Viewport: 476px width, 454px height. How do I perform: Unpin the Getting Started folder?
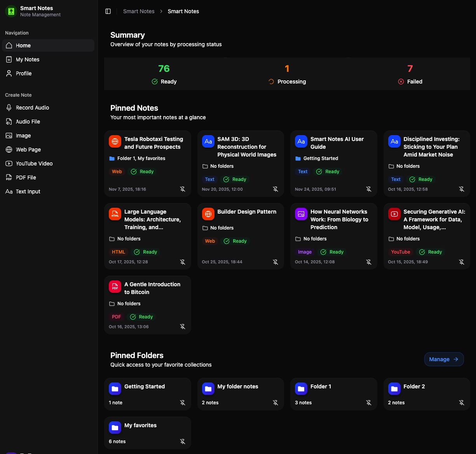(183, 403)
